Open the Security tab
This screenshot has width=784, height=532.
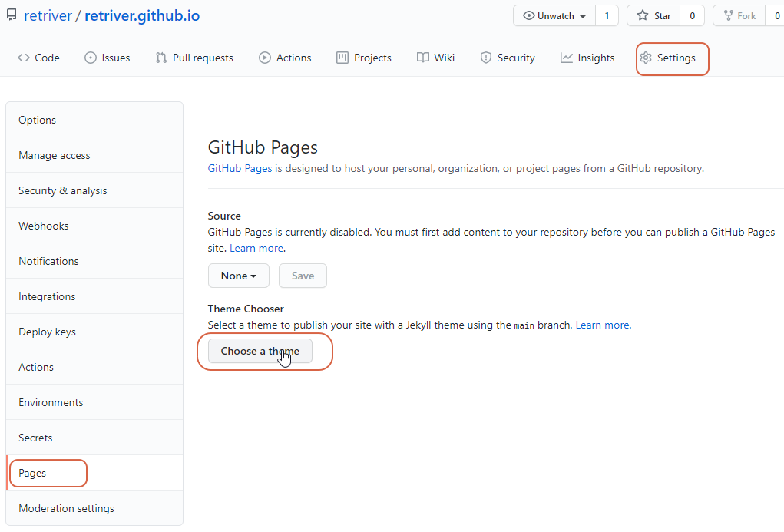(508, 58)
